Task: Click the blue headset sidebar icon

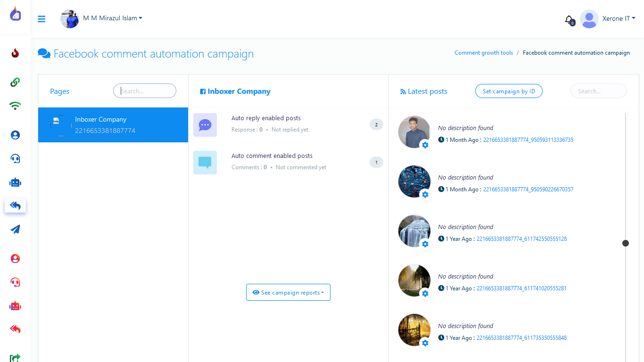Action: [15, 159]
